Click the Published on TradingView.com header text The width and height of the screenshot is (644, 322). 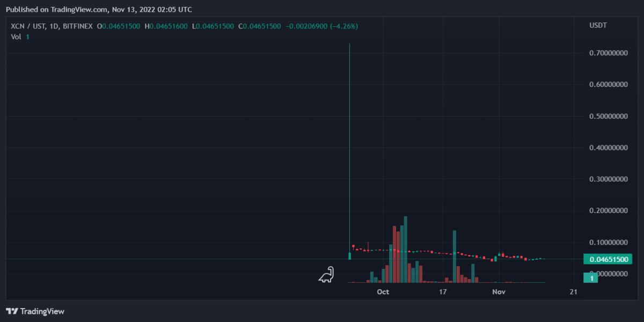tap(99, 9)
